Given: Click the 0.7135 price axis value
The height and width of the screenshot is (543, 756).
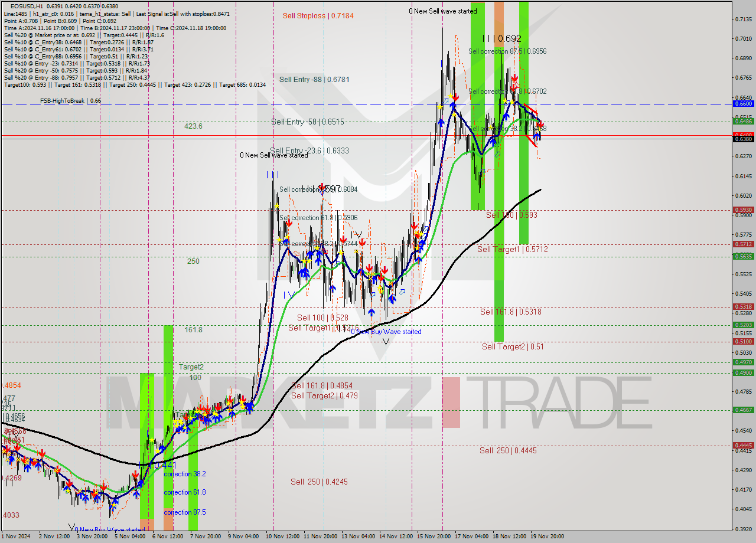Looking at the screenshot, I should coord(744,19).
